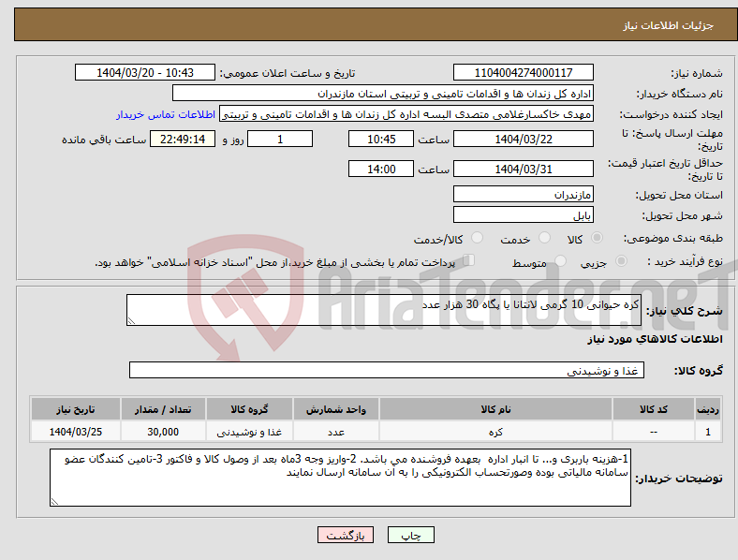Viewport: 738px width, 560px height.
Task: Click the گروه کالا field غذا و نوشیدنی
Action: click(x=387, y=370)
